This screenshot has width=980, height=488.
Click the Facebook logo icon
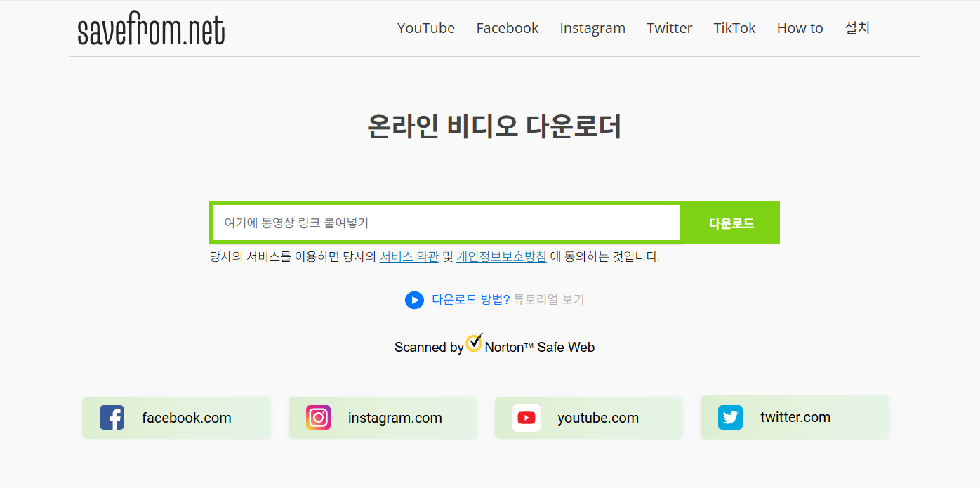click(112, 418)
